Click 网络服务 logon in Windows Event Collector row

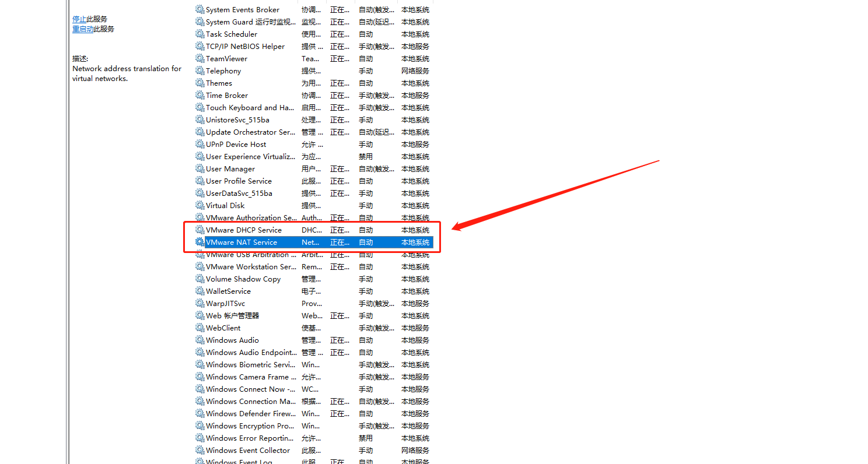pos(415,451)
